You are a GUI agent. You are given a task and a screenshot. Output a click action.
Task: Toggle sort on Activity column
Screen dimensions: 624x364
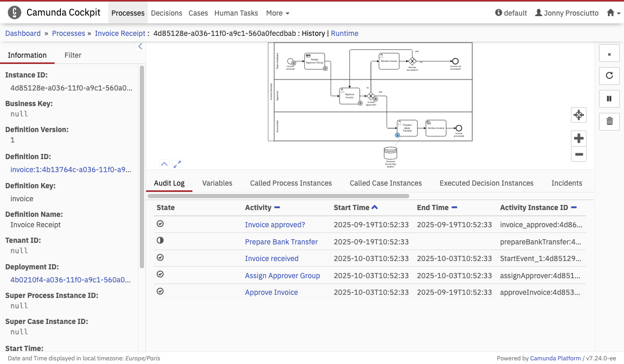click(277, 207)
